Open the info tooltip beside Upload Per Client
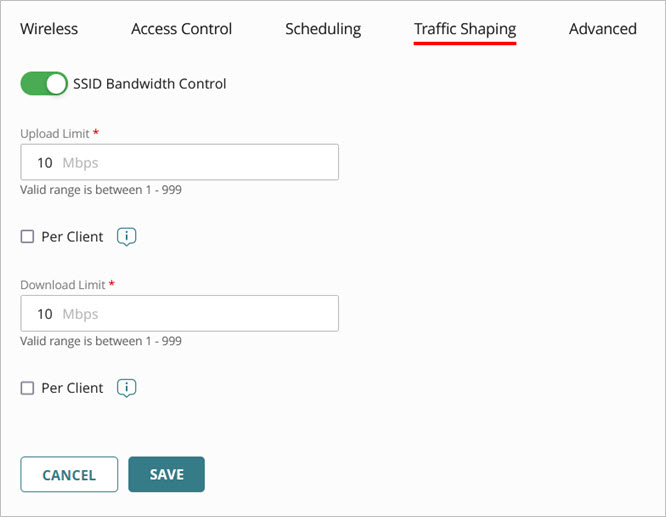Screen dimensions: 666x517 [x=127, y=237]
